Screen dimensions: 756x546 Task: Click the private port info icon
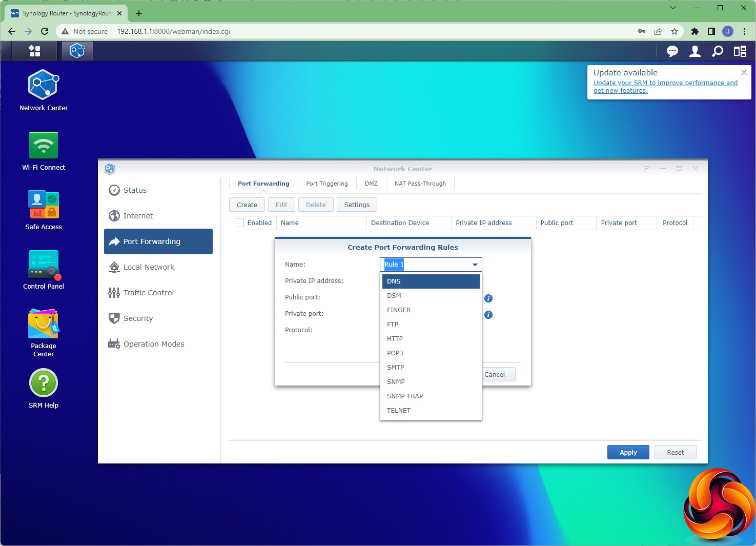488,315
